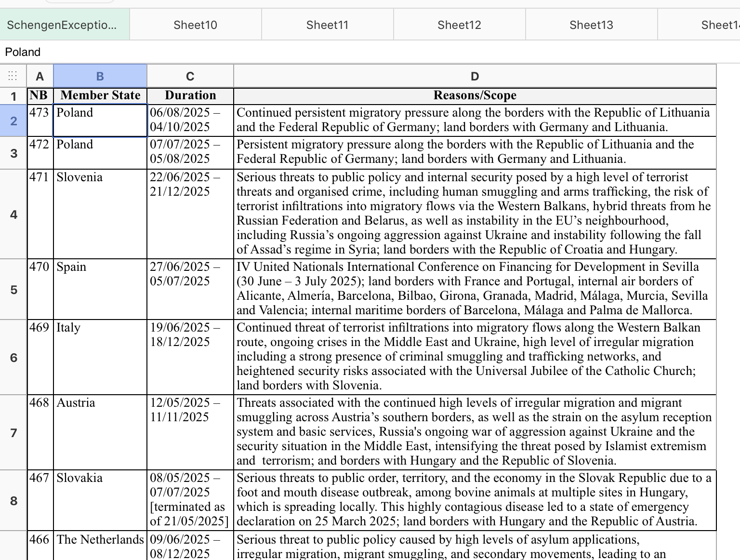Image resolution: width=740 pixels, height=560 pixels.
Task: Select column C header
Action: tap(190, 76)
